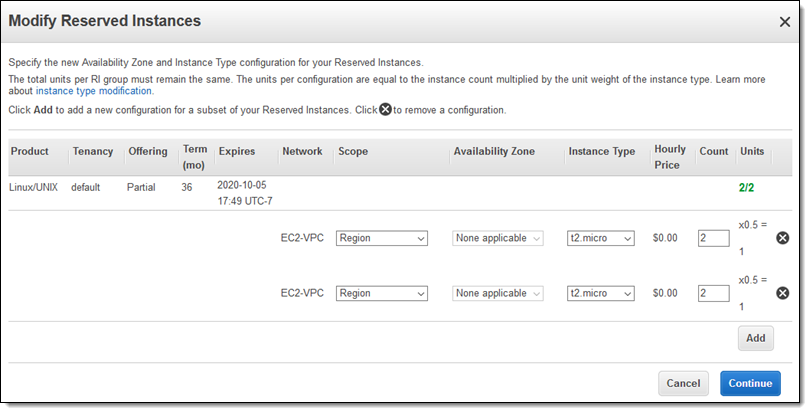810x413 pixels.
Task: Click the Expires column header
Action: click(x=237, y=151)
